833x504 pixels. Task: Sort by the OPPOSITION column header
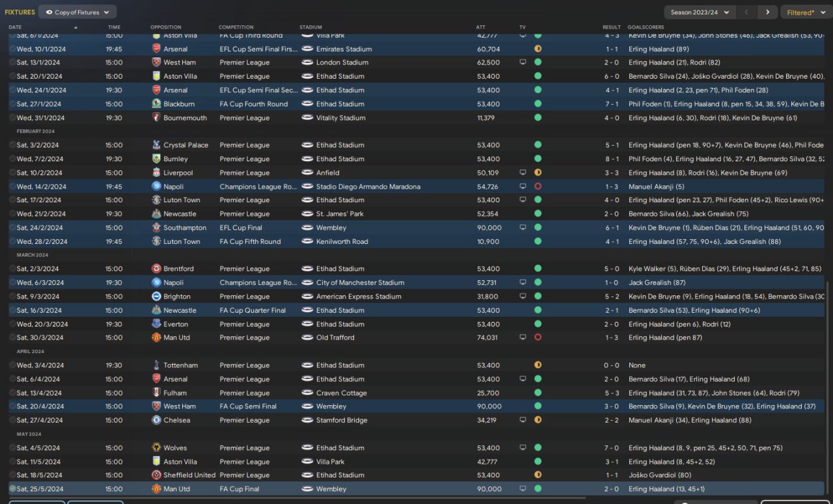165,27
